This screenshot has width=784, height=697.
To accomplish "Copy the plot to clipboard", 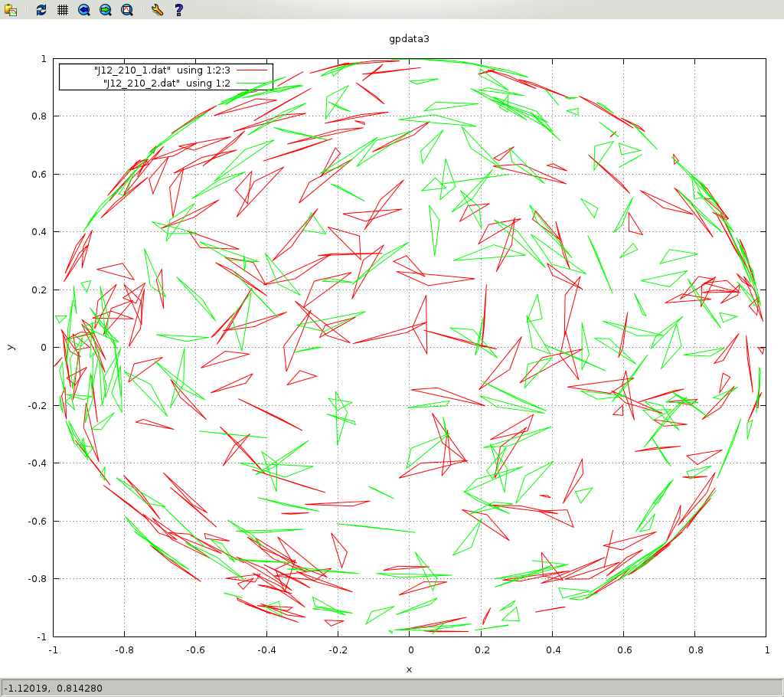I will (x=11, y=10).
